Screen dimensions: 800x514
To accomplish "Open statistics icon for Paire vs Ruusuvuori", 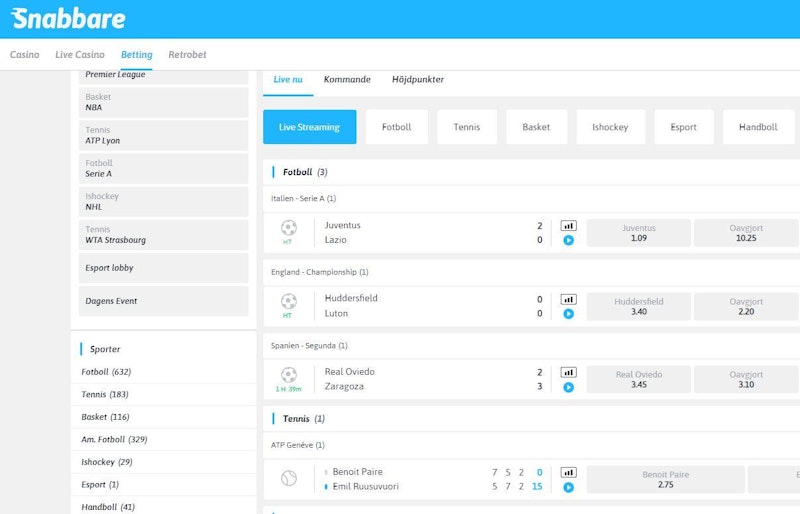I will [x=568, y=472].
